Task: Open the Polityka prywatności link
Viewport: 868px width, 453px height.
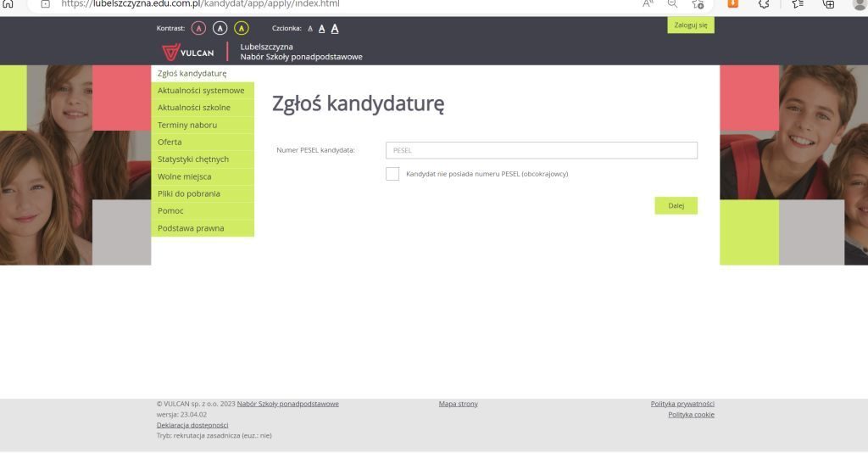Action: [x=682, y=404]
